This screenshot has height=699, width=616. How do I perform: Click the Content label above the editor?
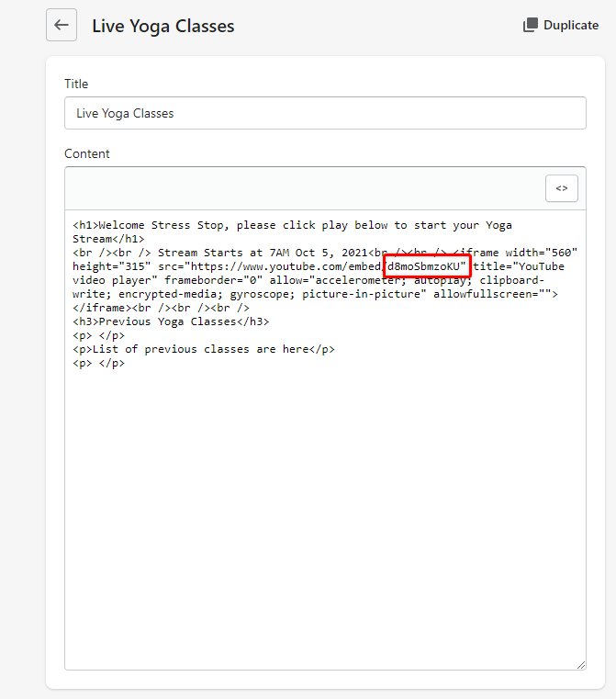(x=87, y=153)
